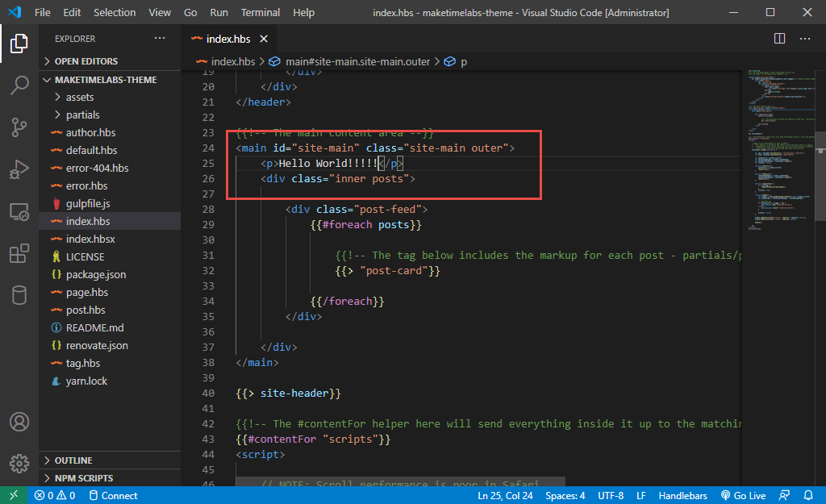The image size is (826, 504).
Task: Open gulpfile.js in the explorer
Action: 110,203
